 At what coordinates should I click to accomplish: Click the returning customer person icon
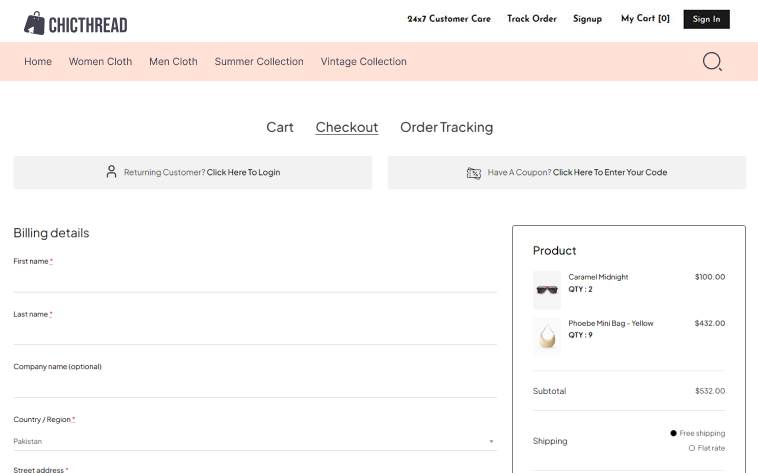pos(111,172)
